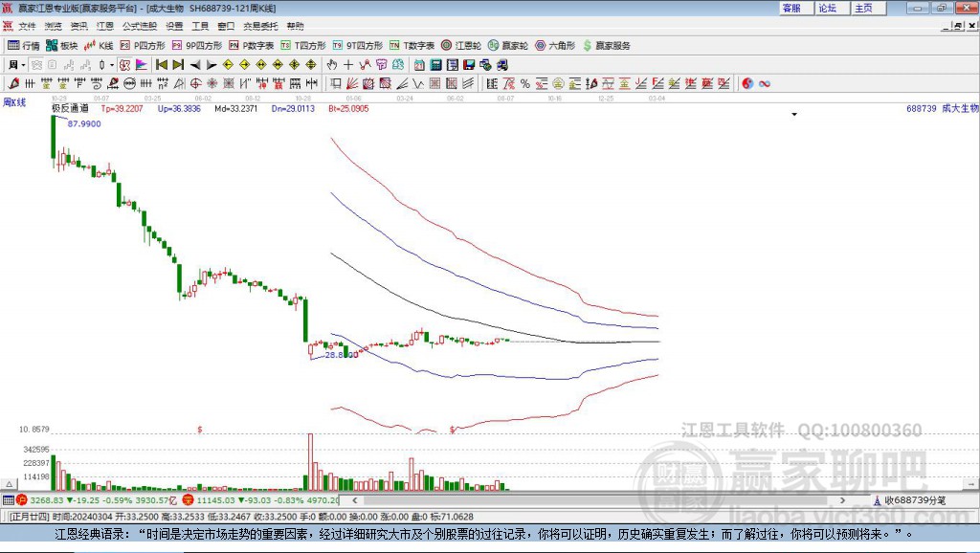Click the yin-yang circle icon
This screenshot has height=553, width=980.
[x=747, y=83]
